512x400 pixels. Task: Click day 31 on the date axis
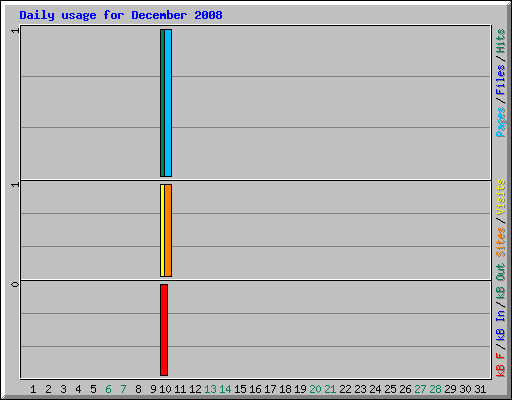480,389
